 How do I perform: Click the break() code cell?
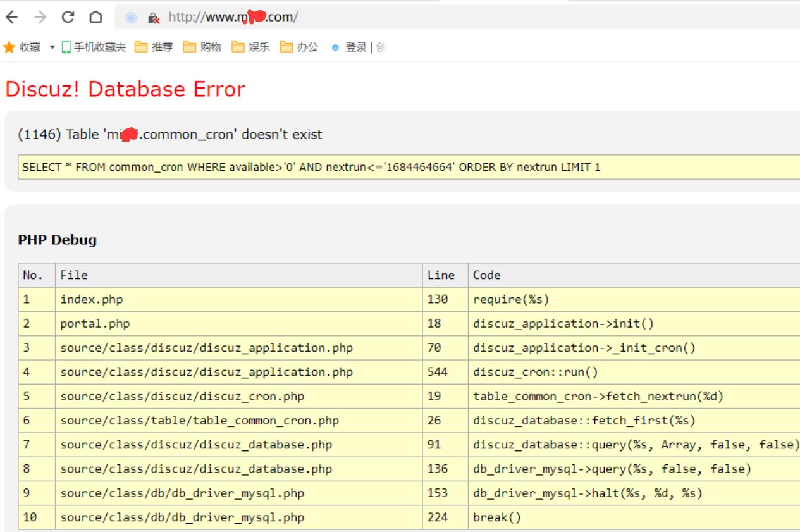[x=634, y=517]
